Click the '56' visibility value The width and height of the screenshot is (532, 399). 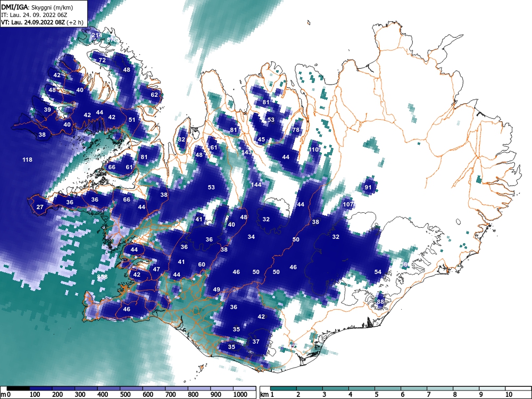tap(404, 264)
